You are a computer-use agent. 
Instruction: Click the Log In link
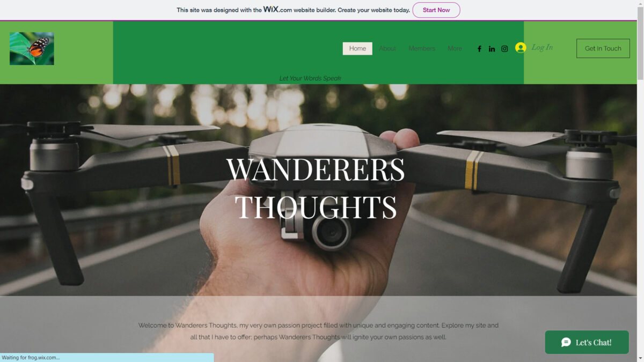542,47
